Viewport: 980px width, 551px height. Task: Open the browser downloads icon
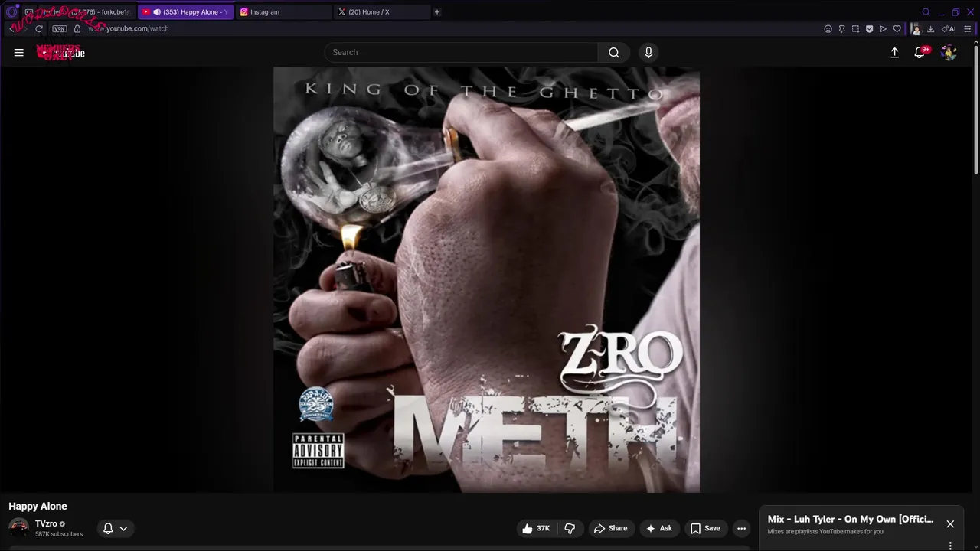click(x=930, y=29)
